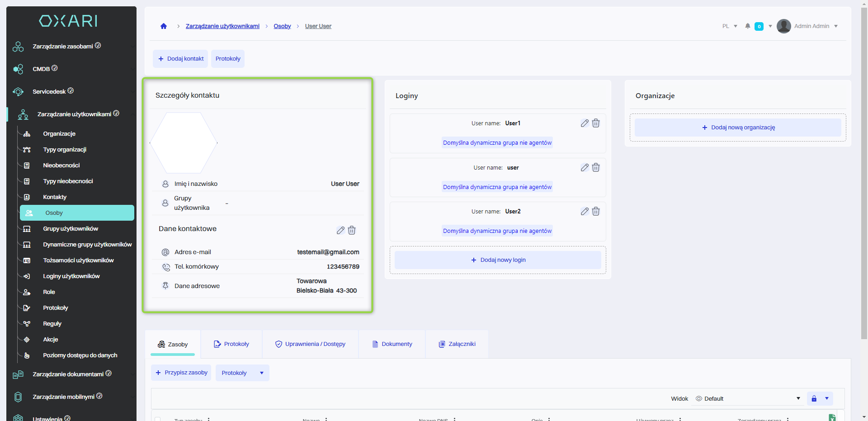Click Dodaj nowy login button

click(x=498, y=260)
